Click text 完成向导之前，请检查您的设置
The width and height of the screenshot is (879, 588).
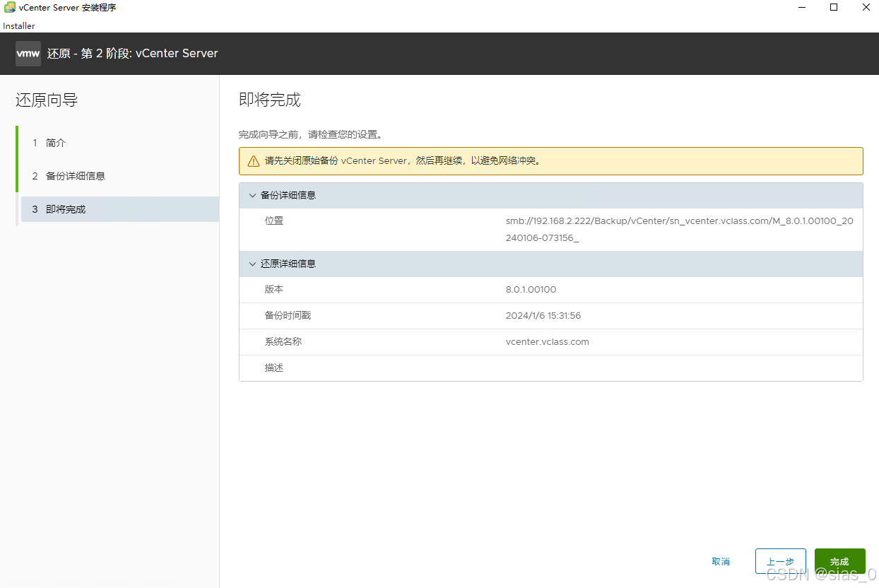point(311,134)
